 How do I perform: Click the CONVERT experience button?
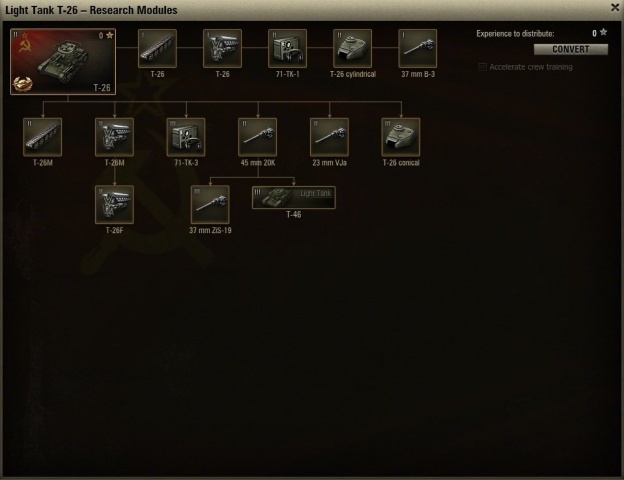(x=571, y=49)
